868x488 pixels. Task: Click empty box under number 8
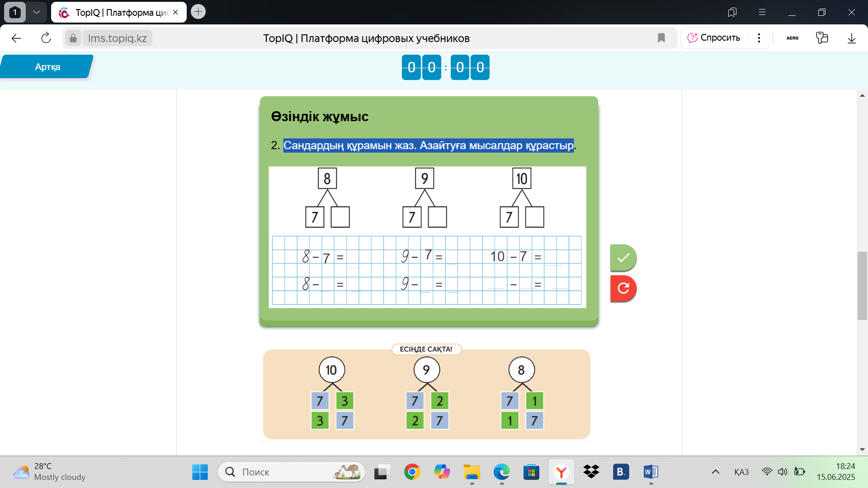(x=340, y=217)
